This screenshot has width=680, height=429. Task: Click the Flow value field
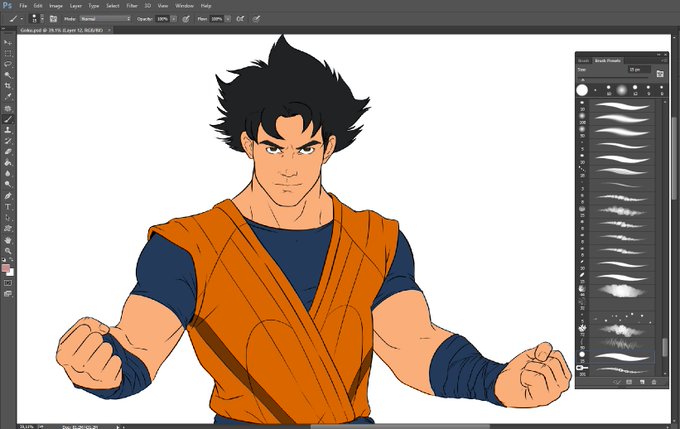pos(216,19)
